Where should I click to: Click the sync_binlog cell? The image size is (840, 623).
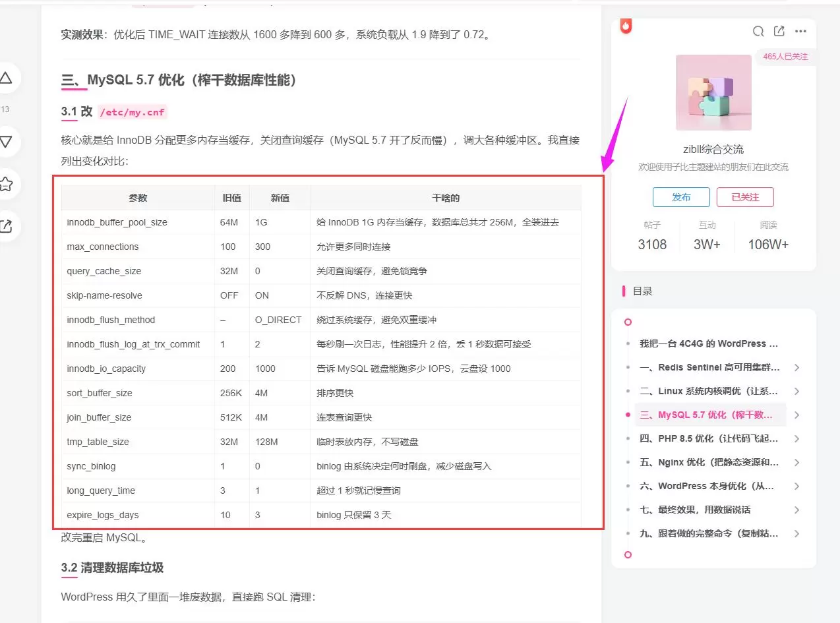click(138, 466)
